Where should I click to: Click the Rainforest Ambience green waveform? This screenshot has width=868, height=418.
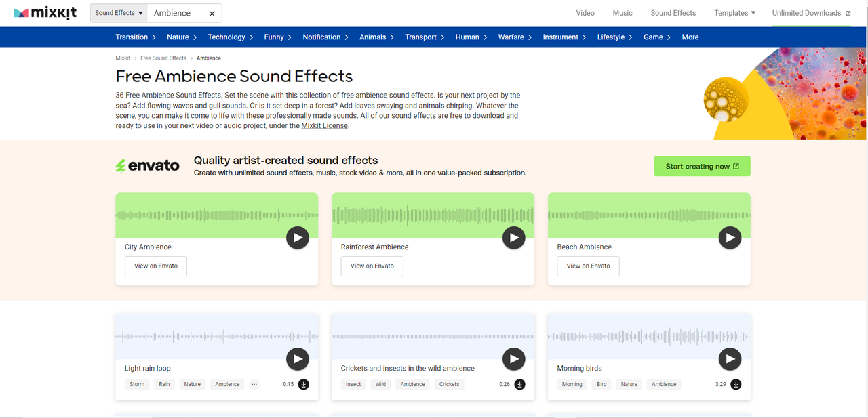pos(433,215)
